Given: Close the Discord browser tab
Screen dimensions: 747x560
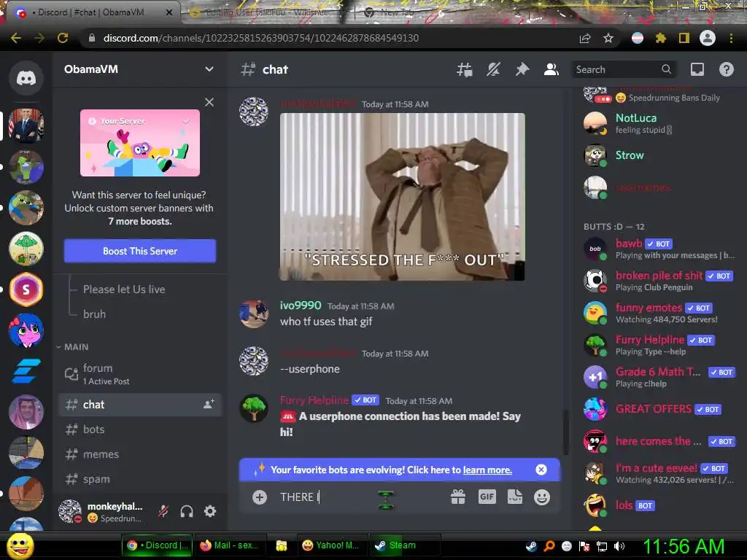Looking at the screenshot, I should [x=169, y=12].
